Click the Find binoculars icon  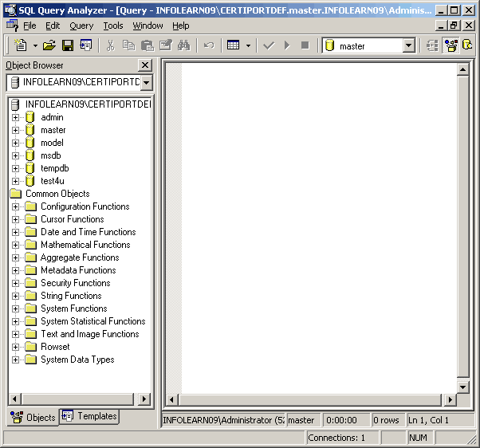184,45
